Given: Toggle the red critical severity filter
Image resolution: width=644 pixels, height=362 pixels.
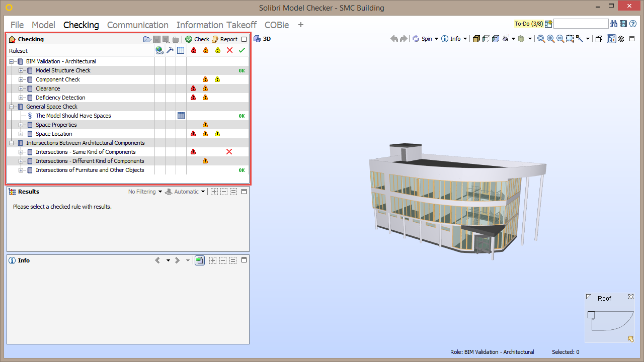Looking at the screenshot, I should pos(194,50).
